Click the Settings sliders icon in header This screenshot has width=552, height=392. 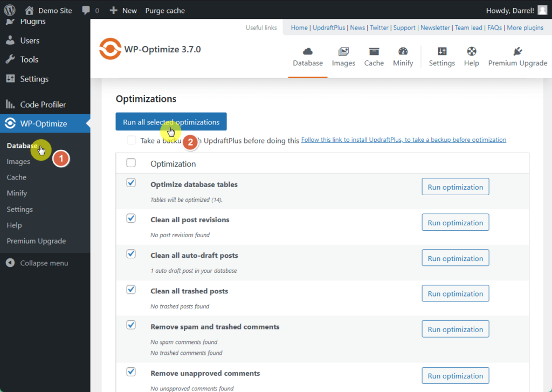click(442, 51)
